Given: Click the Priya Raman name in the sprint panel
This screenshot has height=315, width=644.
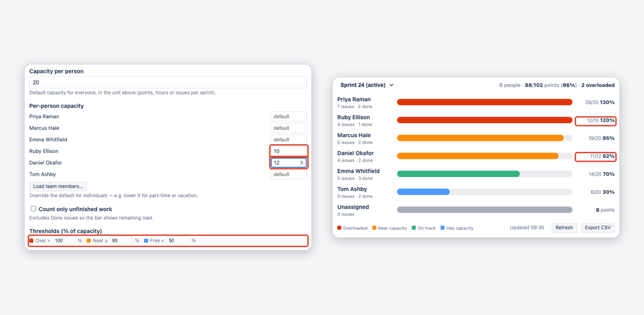Looking at the screenshot, I should (x=354, y=99).
